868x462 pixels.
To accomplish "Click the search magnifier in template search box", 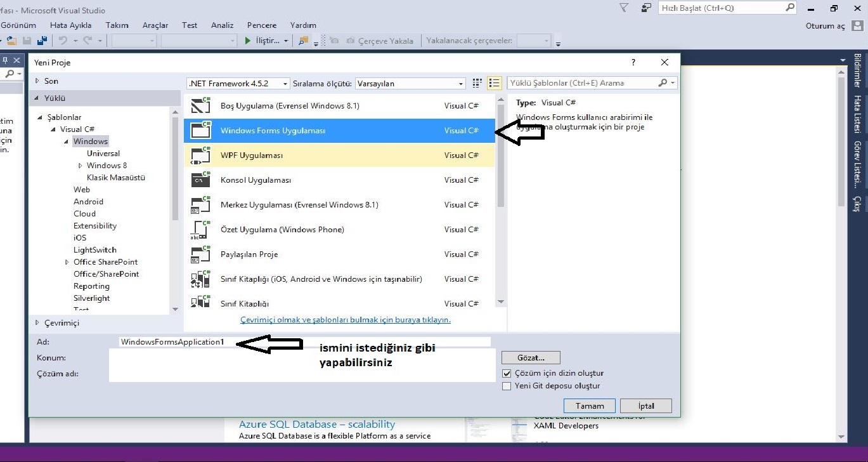I will click(x=663, y=83).
